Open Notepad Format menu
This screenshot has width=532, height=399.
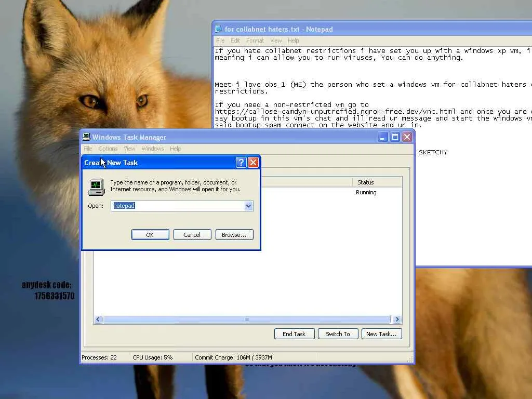tap(255, 41)
